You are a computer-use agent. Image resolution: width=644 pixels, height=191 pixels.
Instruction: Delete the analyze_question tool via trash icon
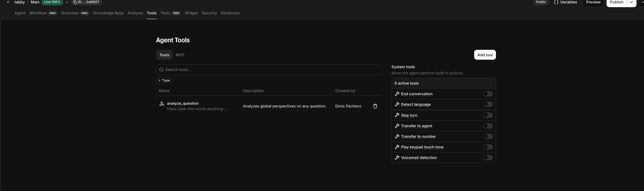pos(375,106)
